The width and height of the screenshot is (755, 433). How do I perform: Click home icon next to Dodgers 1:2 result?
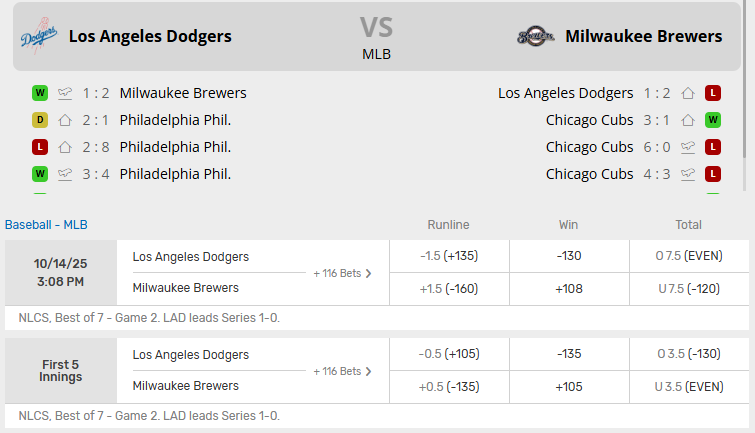[x=688, y=93]
